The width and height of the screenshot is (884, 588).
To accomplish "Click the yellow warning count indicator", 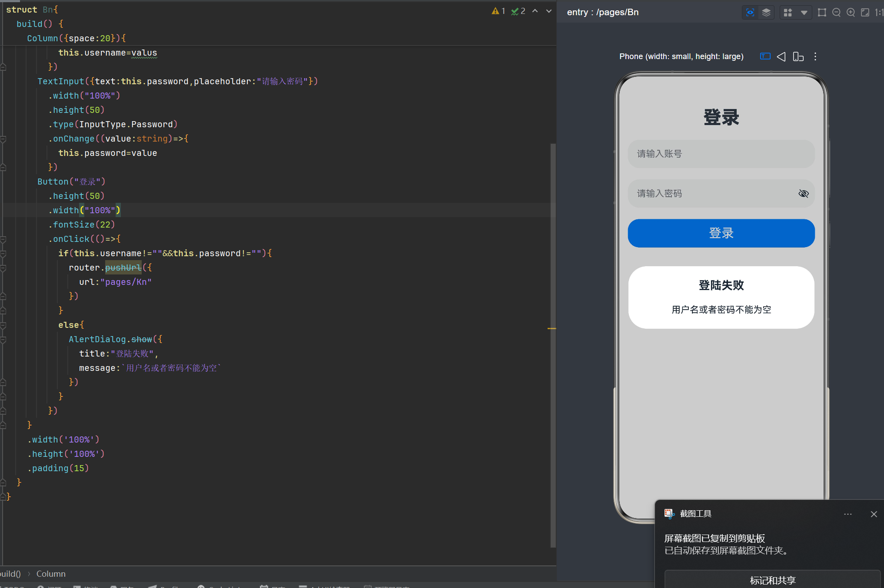I will coord(498,11).
